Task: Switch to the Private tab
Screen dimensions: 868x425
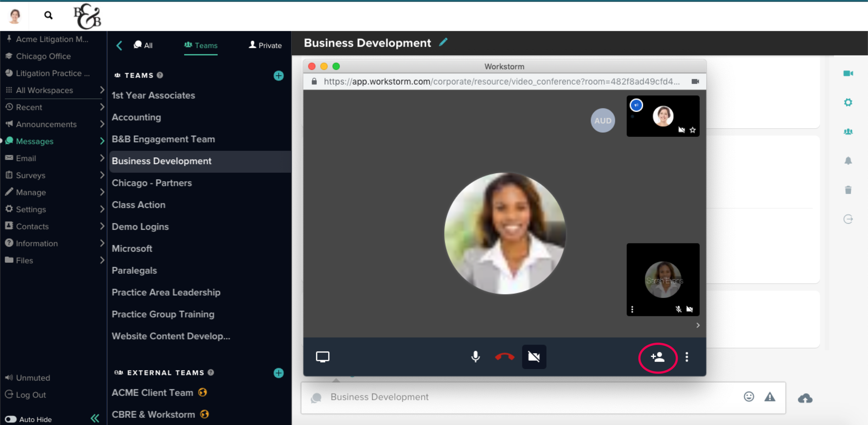Action: click(x=265, y=45)
